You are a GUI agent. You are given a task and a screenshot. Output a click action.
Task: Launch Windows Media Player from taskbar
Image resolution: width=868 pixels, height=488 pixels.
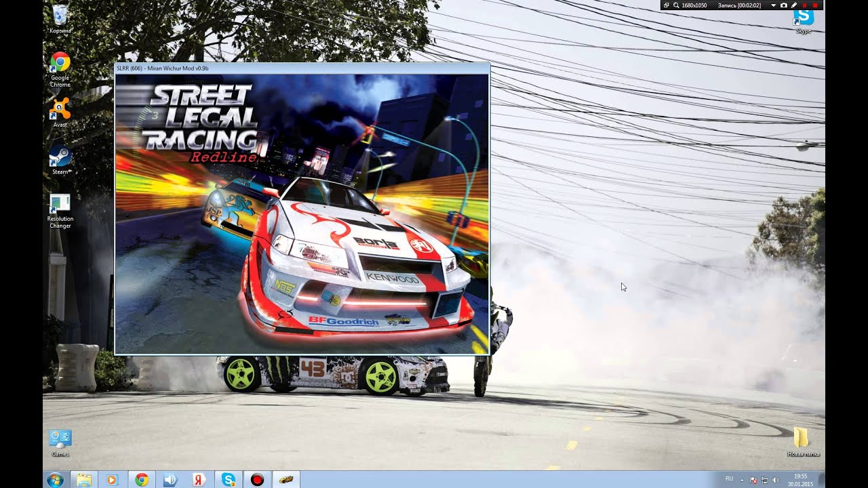click(112, 480)
